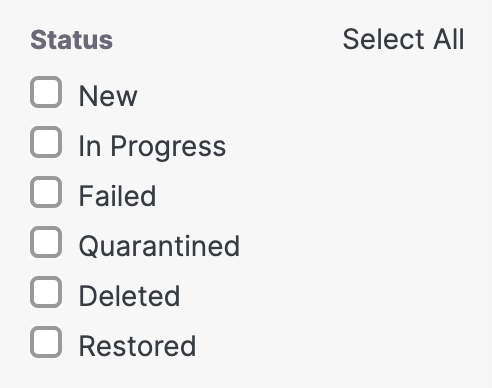Show In Progress items via its box
Screen dimensions: 492x388
click(46, 142)
